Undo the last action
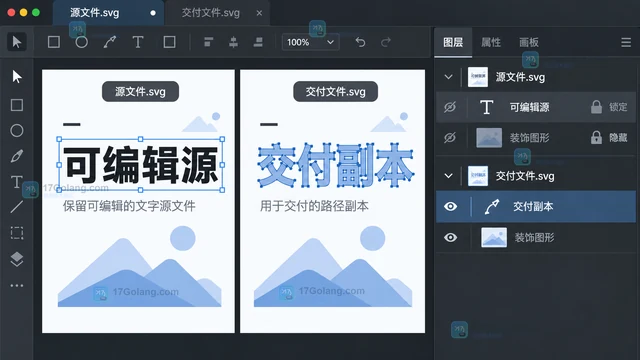This screenshot has height=360, width=640. [x=360, y=42]
